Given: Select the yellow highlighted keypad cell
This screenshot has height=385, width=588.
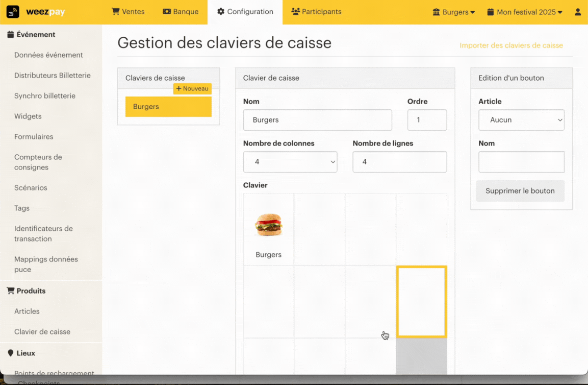Looking at the screenshot, I should 422,302.
